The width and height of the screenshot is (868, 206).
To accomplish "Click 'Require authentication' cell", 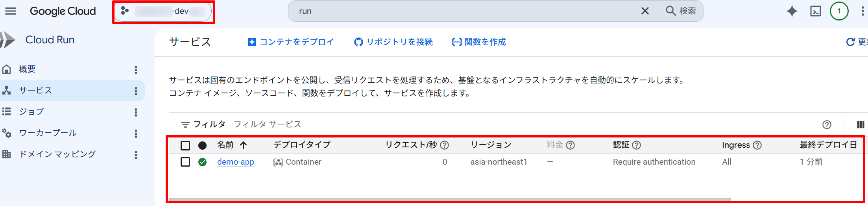I will 654,162.
